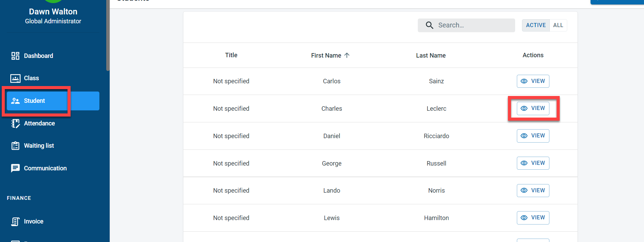
Task: Click into the Search input field
Action: click(x=474, y=25)
